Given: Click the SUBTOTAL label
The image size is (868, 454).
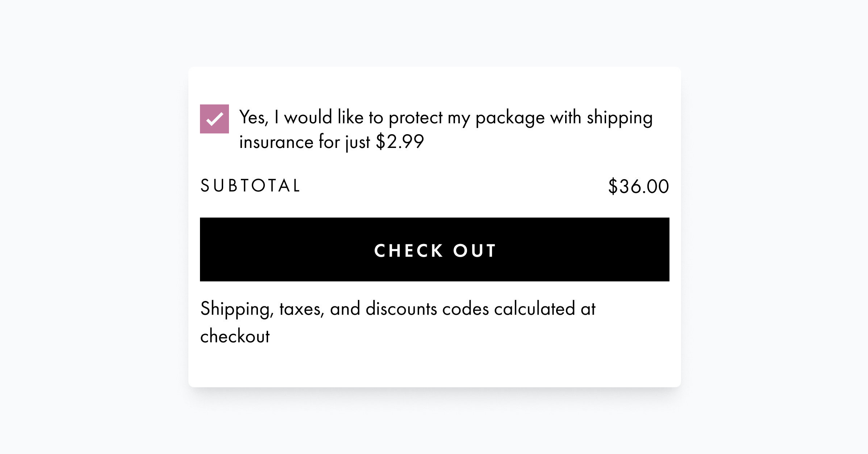Looking at the screenshot, I should click(x=250, y=186).
